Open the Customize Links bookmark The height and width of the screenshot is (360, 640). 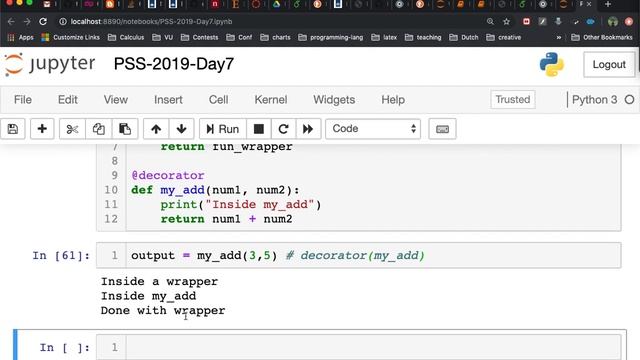tap(70, 38)
